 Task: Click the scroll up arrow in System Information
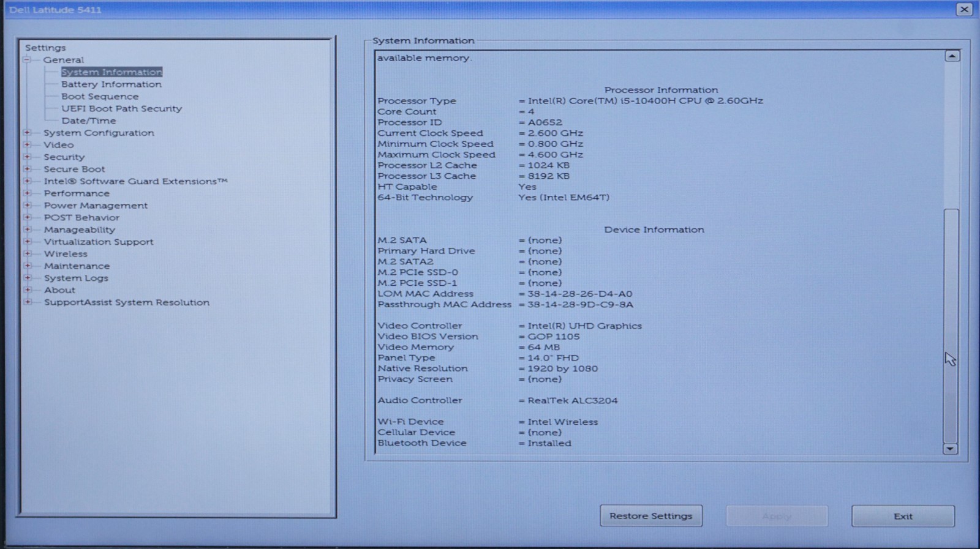[951, 56]
